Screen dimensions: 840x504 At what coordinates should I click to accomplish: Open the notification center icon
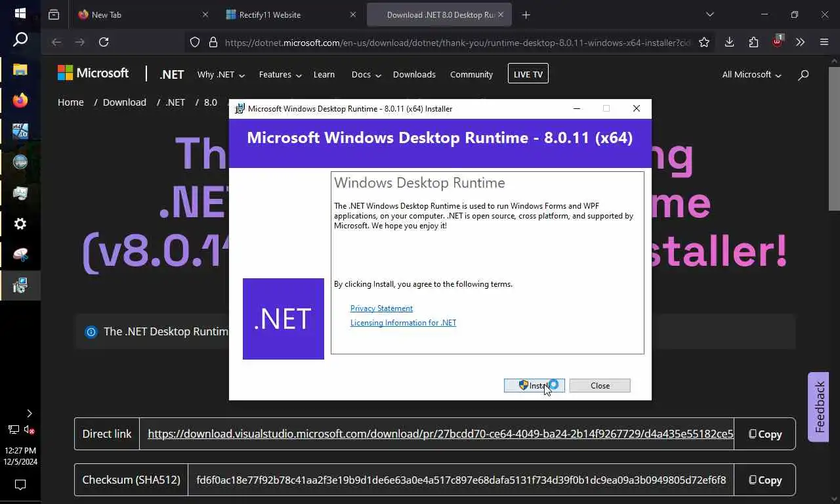click(x=20, y=485)
